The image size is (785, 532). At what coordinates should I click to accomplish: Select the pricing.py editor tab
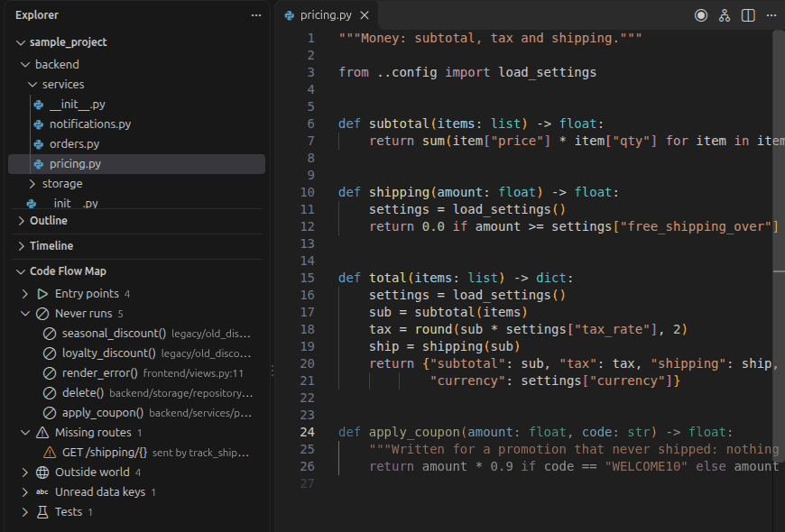pyautogui.click(x=327, y=15)
